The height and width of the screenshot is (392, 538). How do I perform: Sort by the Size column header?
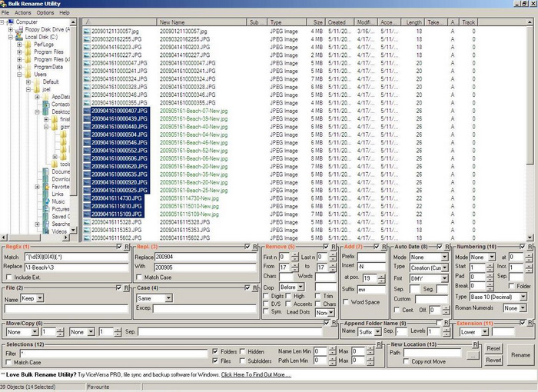(315, 22)
